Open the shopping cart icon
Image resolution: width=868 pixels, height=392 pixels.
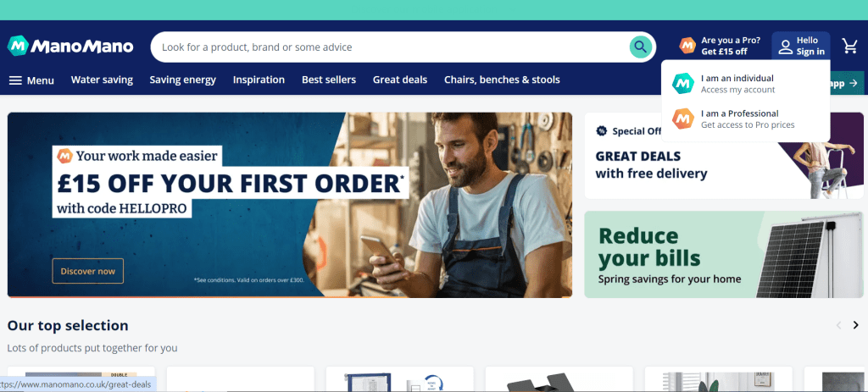coord(849,47)
